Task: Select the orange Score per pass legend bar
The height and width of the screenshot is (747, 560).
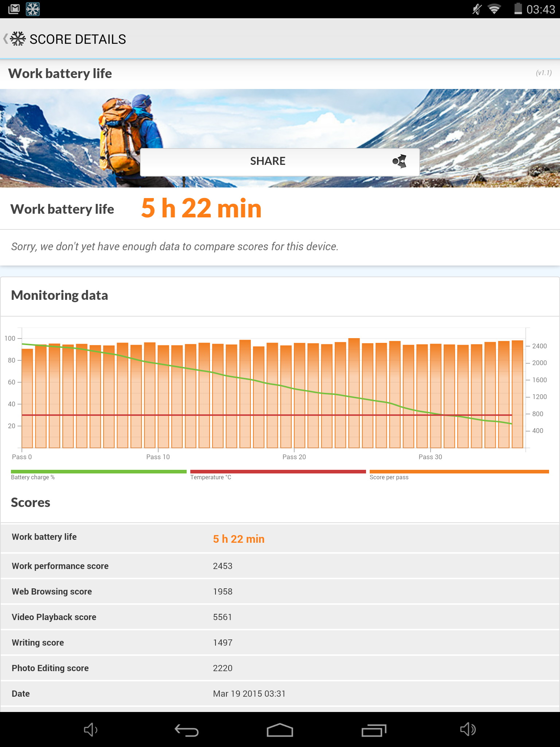Action: 459,472
